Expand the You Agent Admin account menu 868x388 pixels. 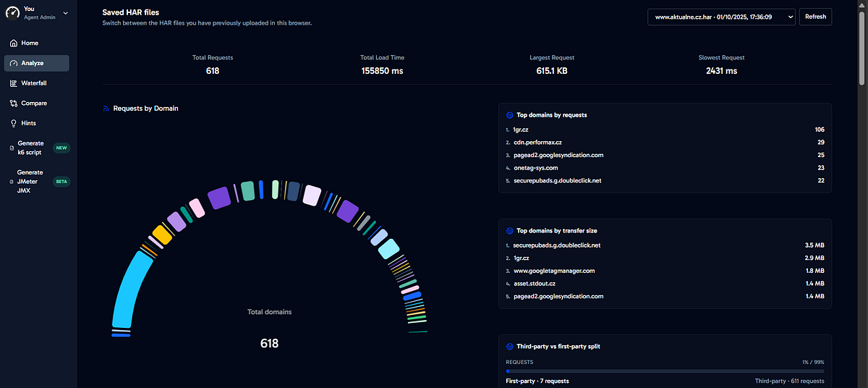(x=38, y=12)
